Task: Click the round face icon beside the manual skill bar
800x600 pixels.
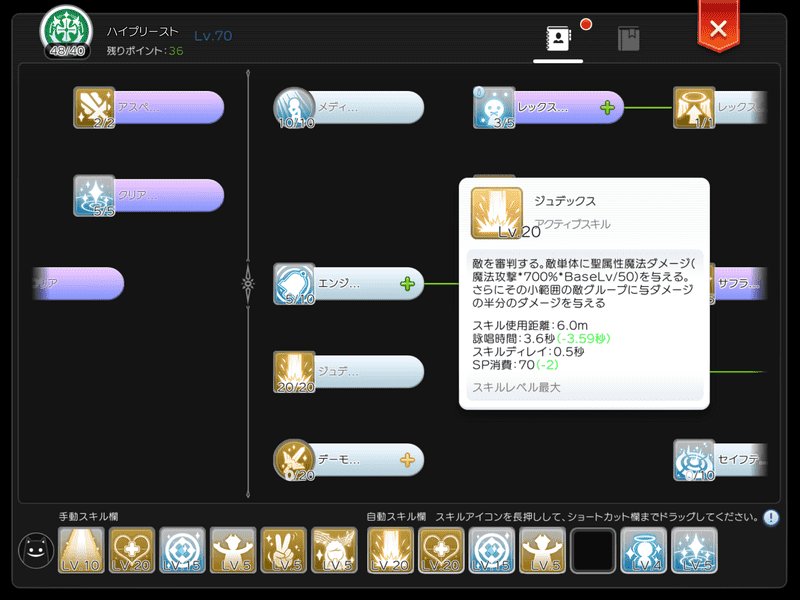Action: coord(36,551)
